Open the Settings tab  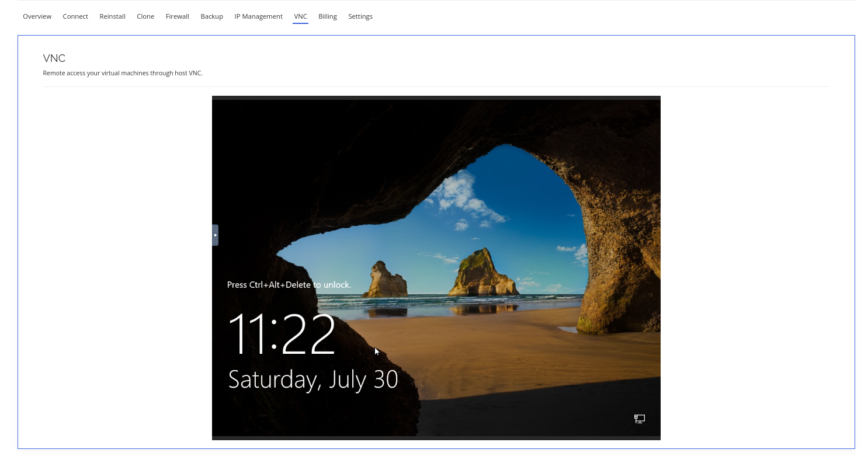click(360, 16)
